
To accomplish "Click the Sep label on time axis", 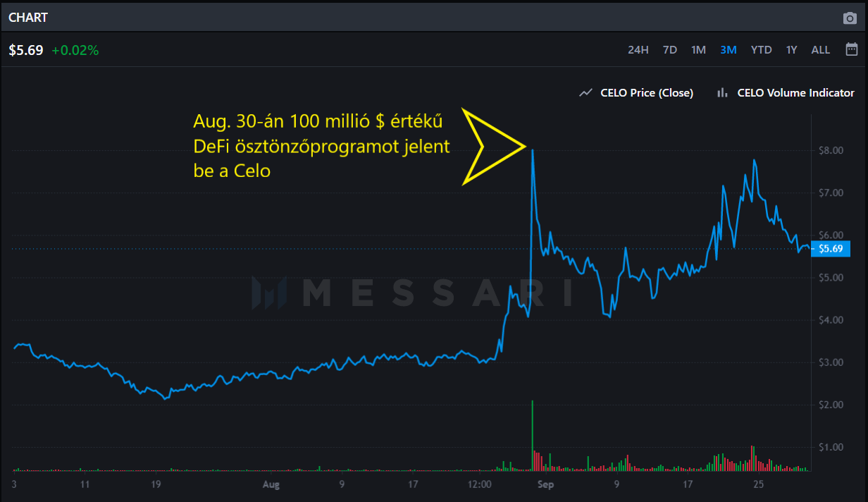I will tap(545, 484).
